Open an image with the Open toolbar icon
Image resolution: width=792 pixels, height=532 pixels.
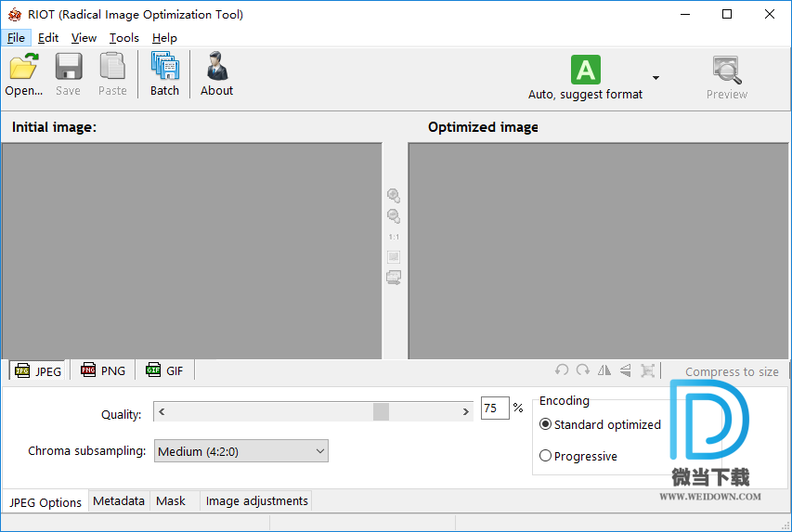pos(23,66)
